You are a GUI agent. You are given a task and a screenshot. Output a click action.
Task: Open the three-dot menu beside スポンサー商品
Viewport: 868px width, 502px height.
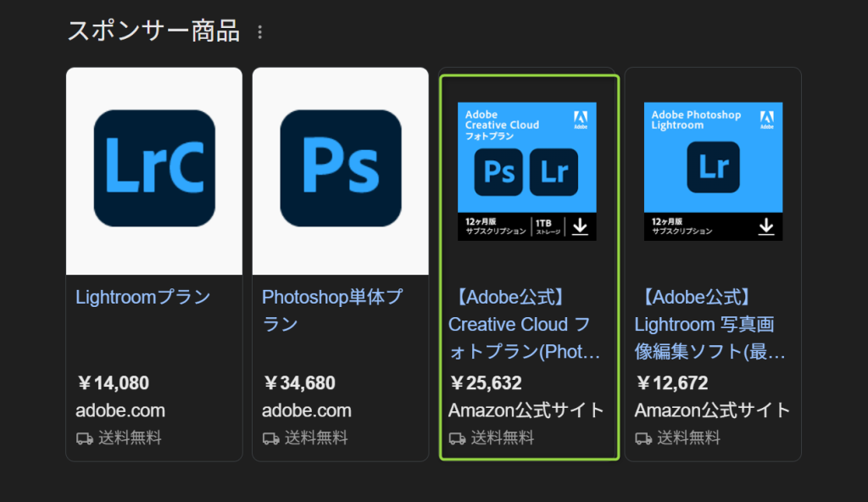click(259, 32)
